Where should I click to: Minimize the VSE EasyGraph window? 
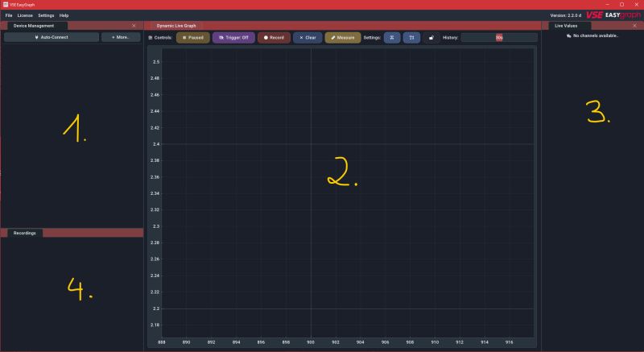tap(608, 5)
